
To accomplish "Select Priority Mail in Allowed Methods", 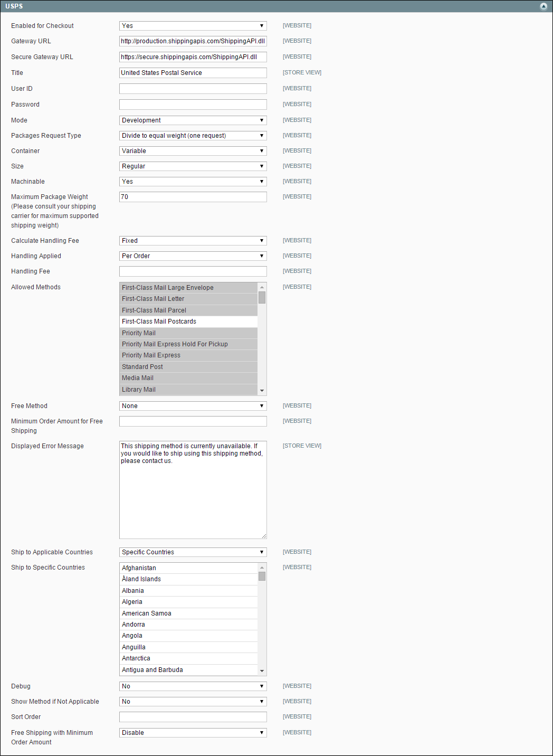I will point(189,333).
